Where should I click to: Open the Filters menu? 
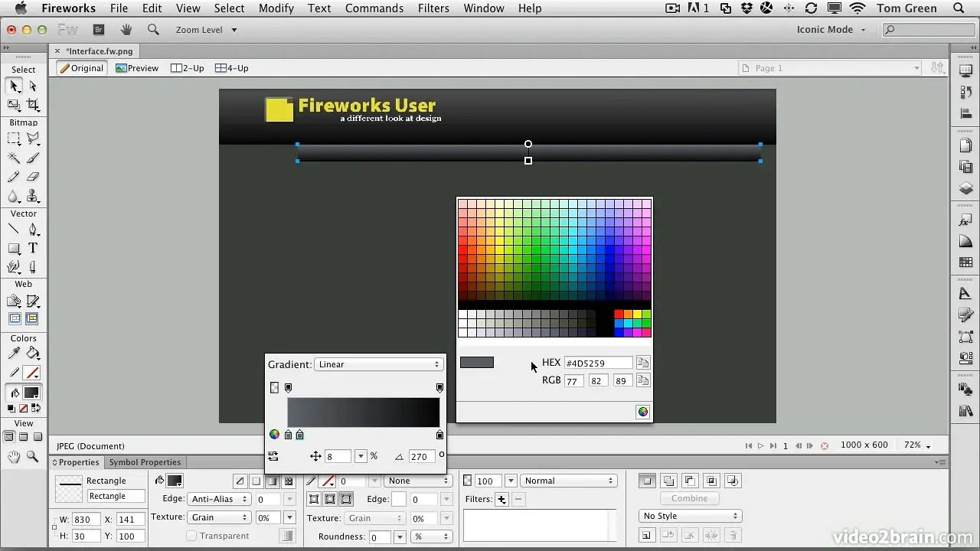coord(433,8)
